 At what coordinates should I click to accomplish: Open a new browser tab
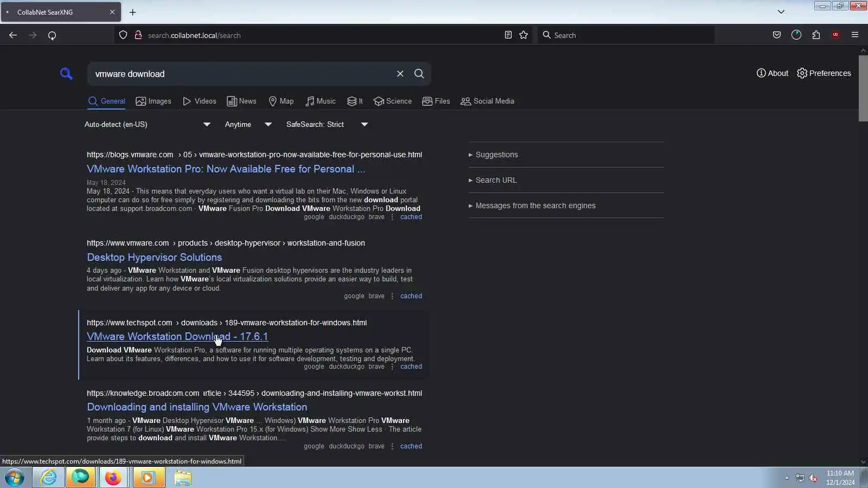(x=133, y=12)
